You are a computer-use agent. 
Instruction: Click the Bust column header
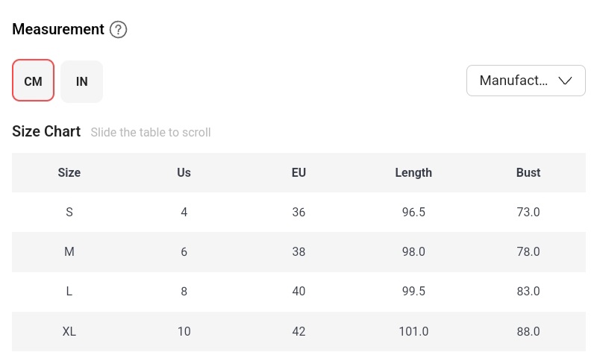pos(528,172)
